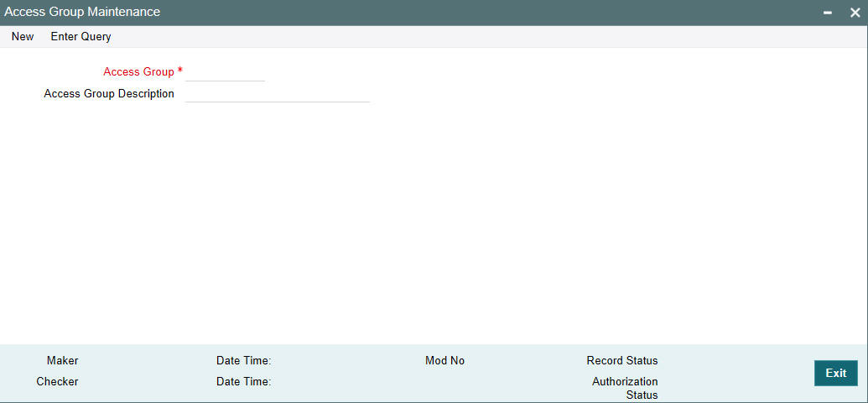Close the Access Group Maintenance window
Viewport: 868px width, 403px height.
pos(855,13)
